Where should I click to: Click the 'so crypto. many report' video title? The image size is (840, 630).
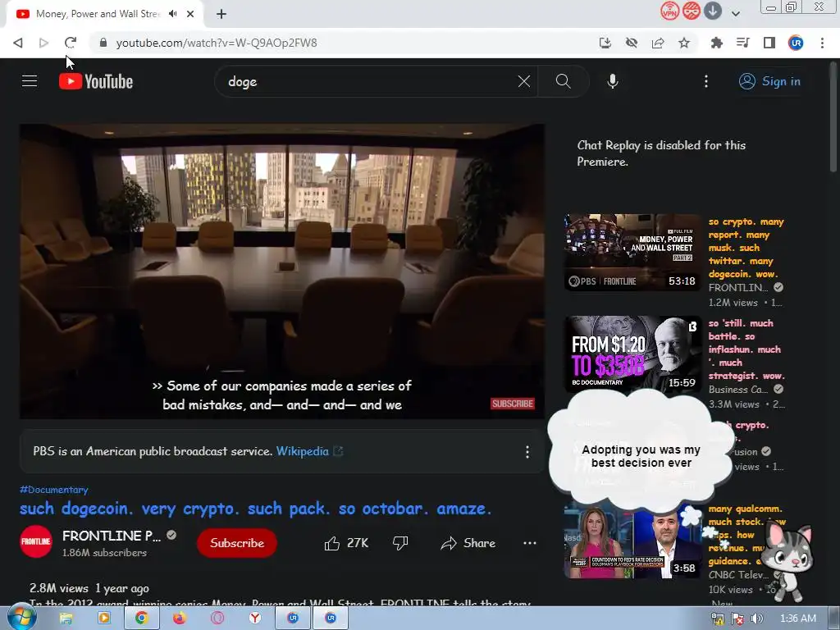pyautogui.click(x=746, y=248)
